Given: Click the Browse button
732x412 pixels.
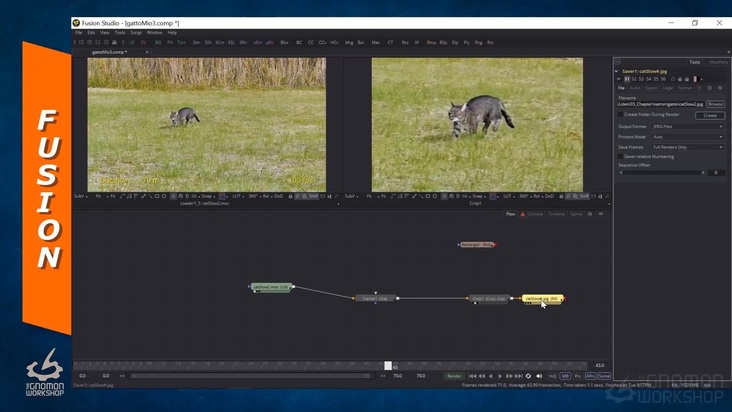Looking at the screenshot, I should coord(715,104).
